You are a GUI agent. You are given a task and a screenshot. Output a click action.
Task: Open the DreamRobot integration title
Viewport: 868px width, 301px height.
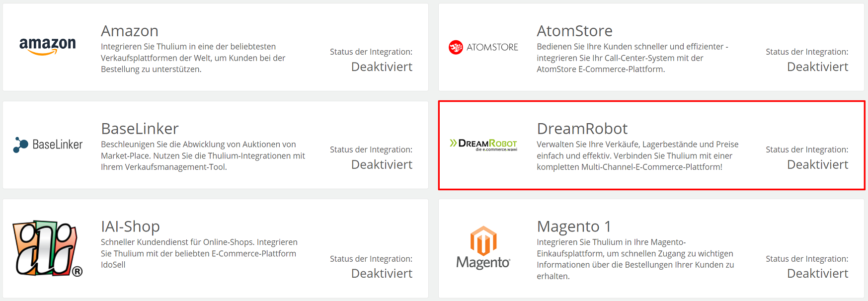tap(582, 129)
